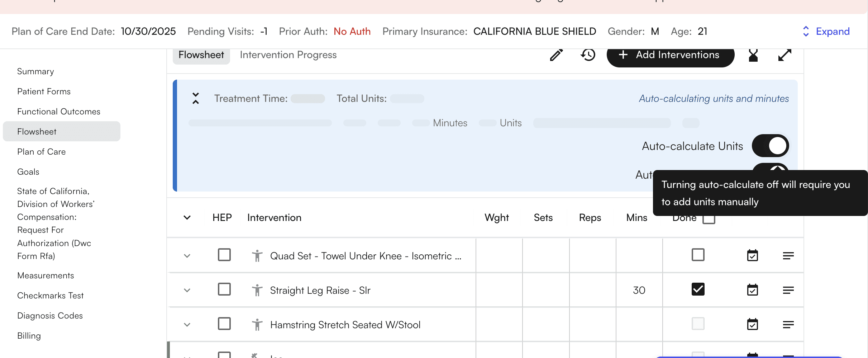Open notes lines icon for Straight Leg Raise
The height and width of the screenshot is (358, 868).
pyautogui.click(x=788, y=290)
